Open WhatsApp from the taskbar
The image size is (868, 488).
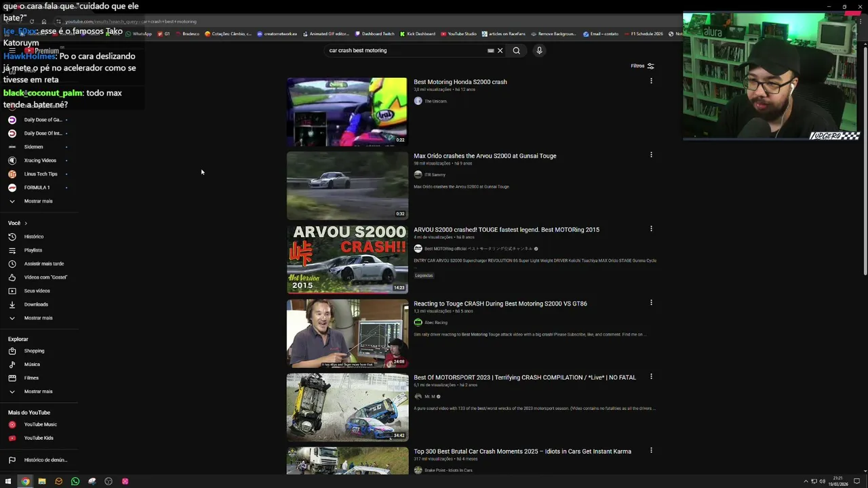tap(75, 481)
